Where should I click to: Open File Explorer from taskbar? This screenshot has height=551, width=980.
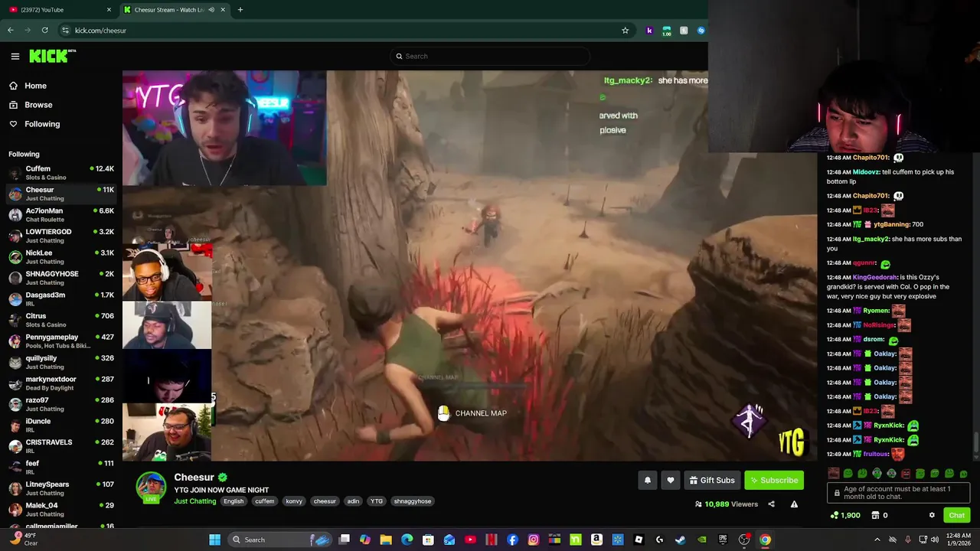pos(386,540)
